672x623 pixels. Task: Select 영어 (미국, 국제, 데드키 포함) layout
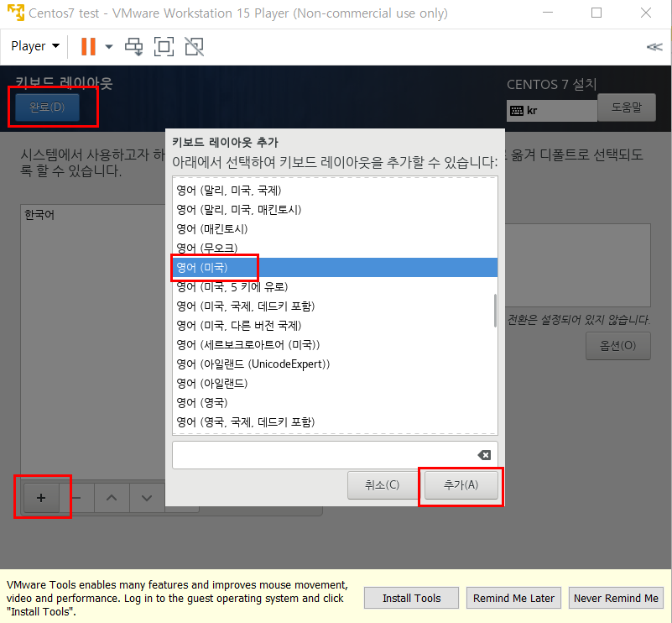tap(335, 306)
